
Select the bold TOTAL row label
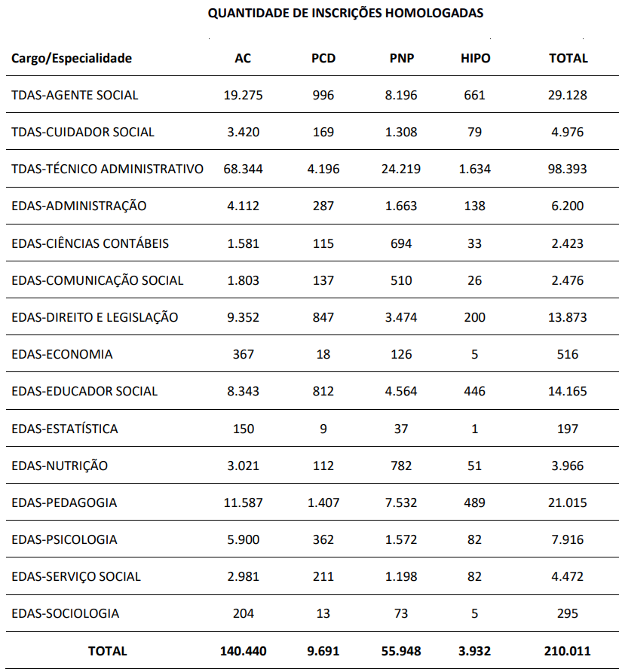click(108, 651)
